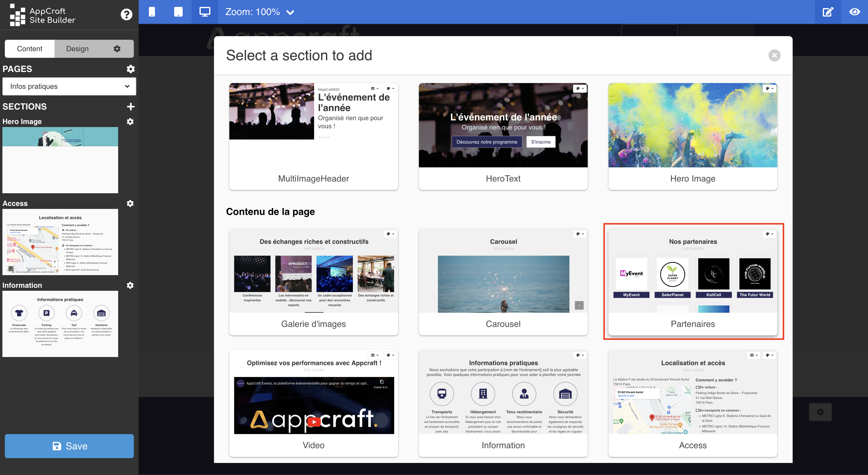Switch to mobile phone preview
The width and height of the screenshot is (868, 475).
click(x=152, y=12)
